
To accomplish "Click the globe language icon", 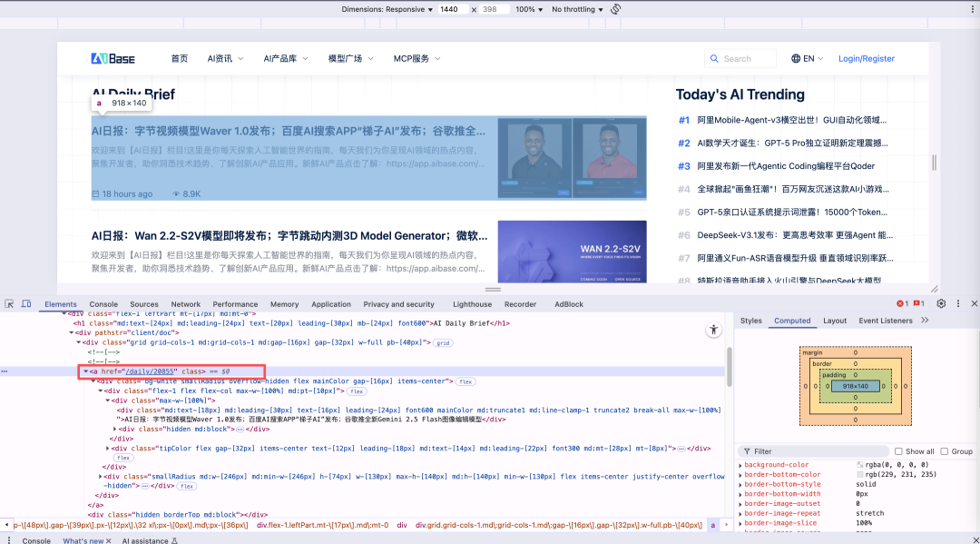I will 796,58.
